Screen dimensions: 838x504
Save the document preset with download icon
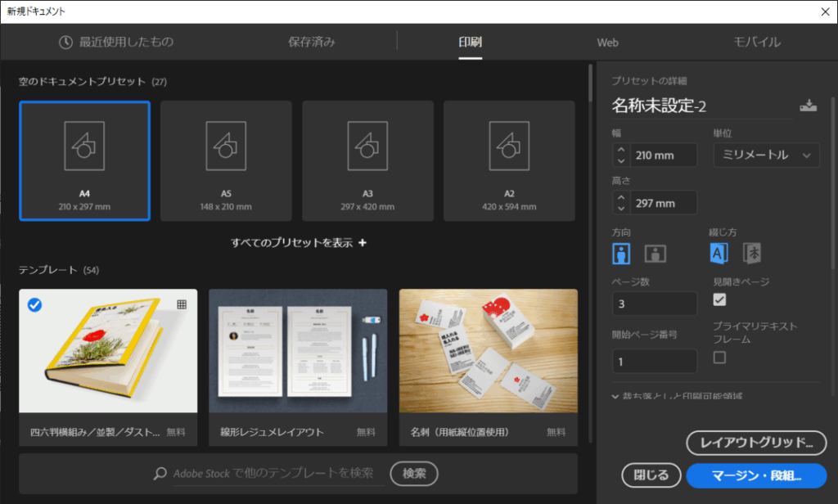point(808,106)
